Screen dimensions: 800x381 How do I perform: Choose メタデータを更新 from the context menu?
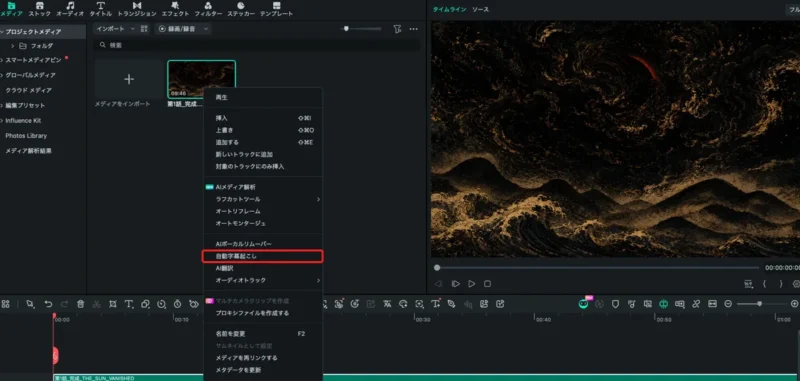pyautogui.click(x=263, y=370)
